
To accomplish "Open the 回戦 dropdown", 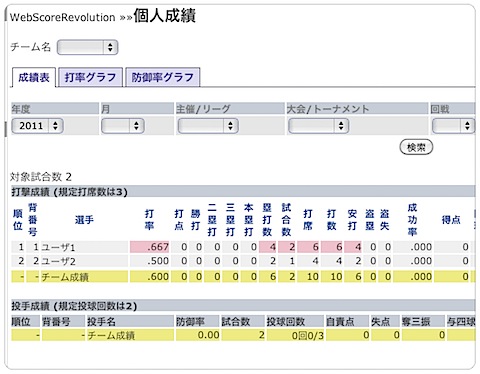I will (x=453, y=126).
